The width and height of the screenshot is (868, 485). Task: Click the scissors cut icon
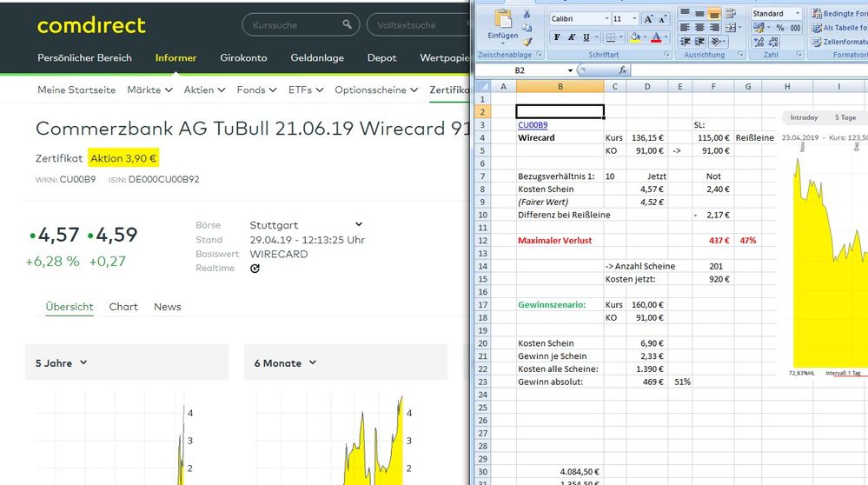[x=527, y=14]
